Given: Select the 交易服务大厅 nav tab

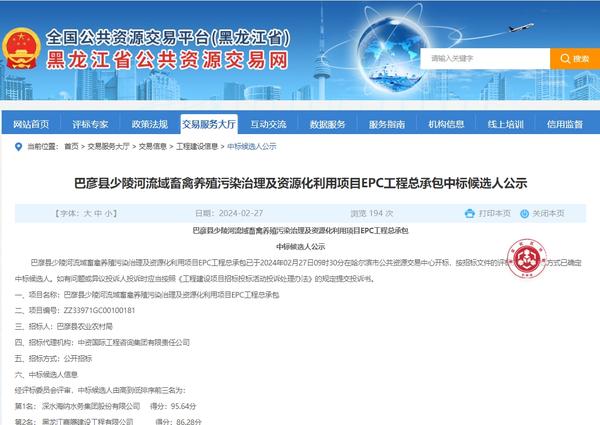Looking at the screenshot, I should [209, 124].
